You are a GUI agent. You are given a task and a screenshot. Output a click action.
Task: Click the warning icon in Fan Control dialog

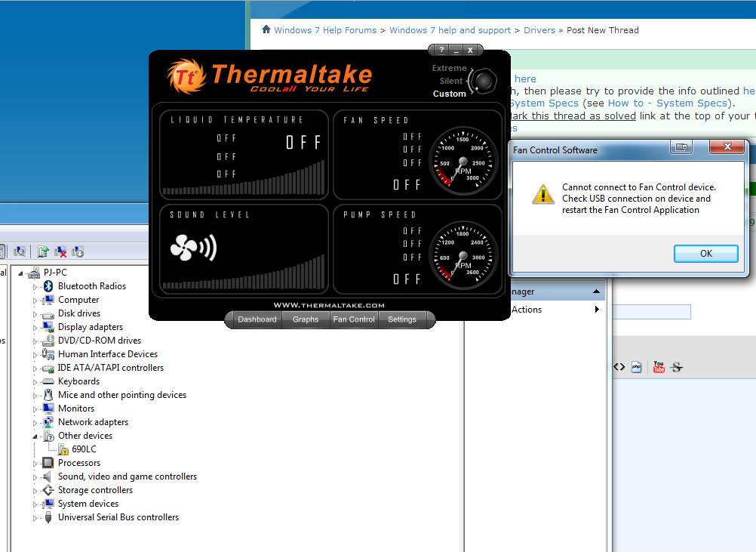pyautogui.click(x=543, y=195)
